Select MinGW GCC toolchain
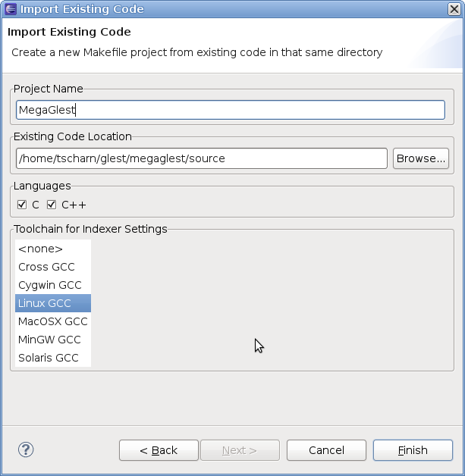This screenshot has height=476, width=465. pos(53,340)
